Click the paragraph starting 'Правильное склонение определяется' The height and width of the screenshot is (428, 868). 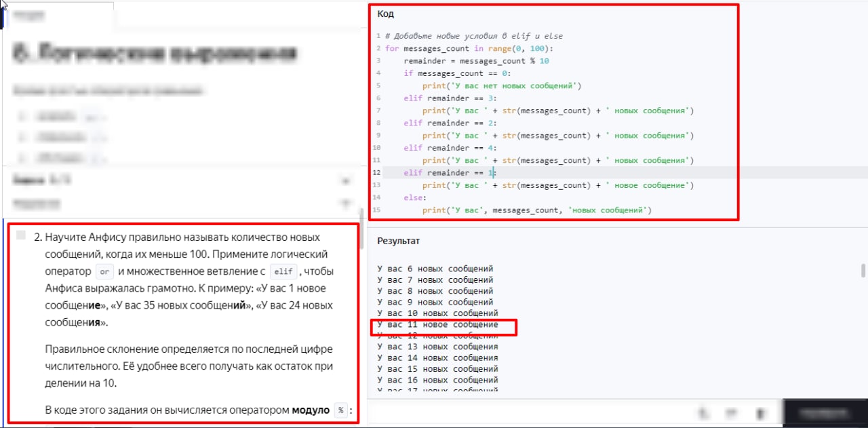click(x=189, y=366)
